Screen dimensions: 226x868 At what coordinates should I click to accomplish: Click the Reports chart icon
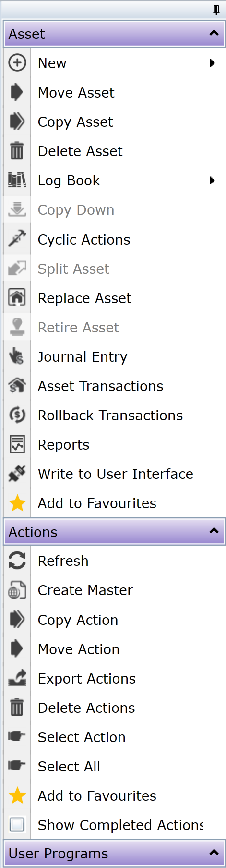(x=17, y=444)
